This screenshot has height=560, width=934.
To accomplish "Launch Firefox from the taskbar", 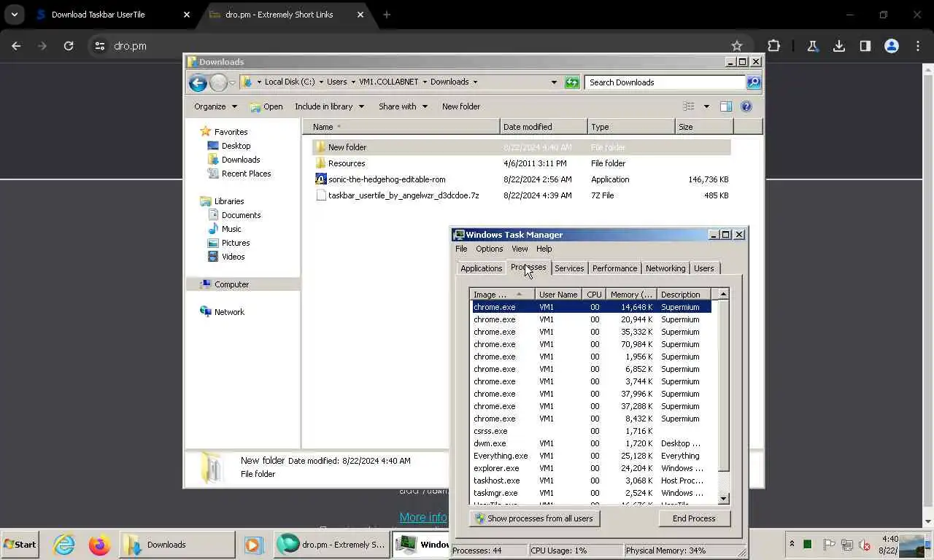I will [100, 545].
